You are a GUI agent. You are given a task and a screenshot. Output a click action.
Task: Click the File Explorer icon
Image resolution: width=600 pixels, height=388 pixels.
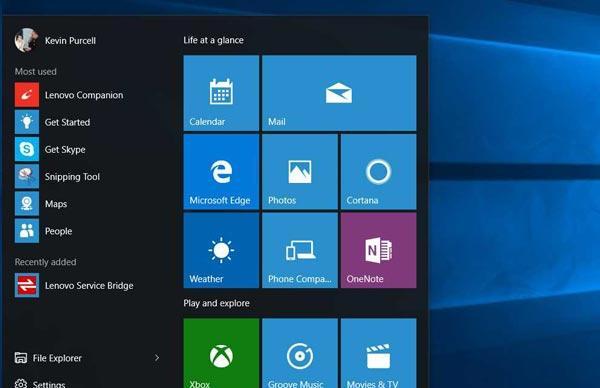tap(21, 358)
